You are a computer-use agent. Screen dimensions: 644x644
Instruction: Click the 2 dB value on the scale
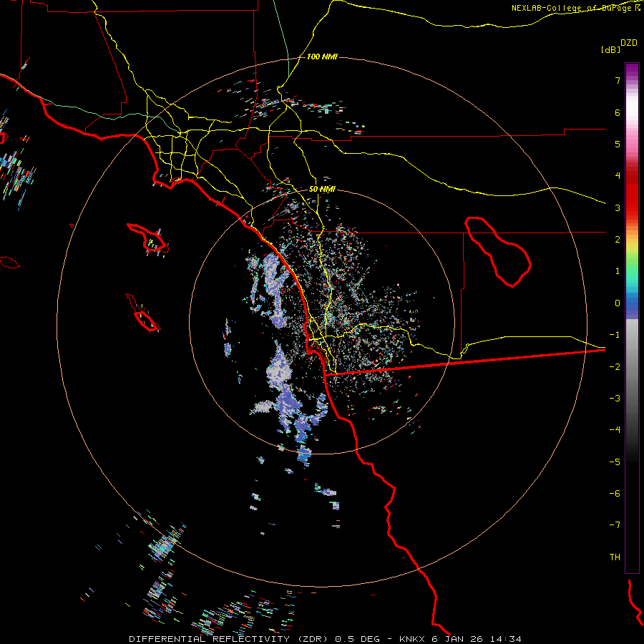618,240
